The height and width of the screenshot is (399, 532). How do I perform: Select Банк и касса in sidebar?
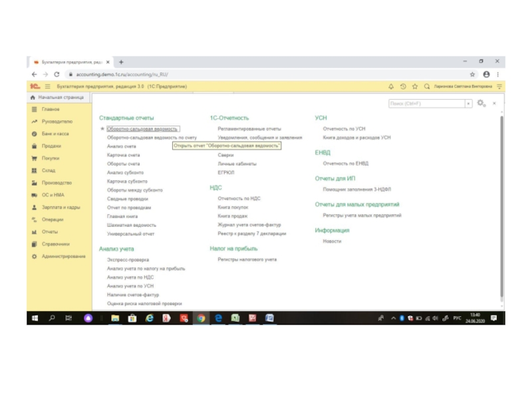coord(55,134)
